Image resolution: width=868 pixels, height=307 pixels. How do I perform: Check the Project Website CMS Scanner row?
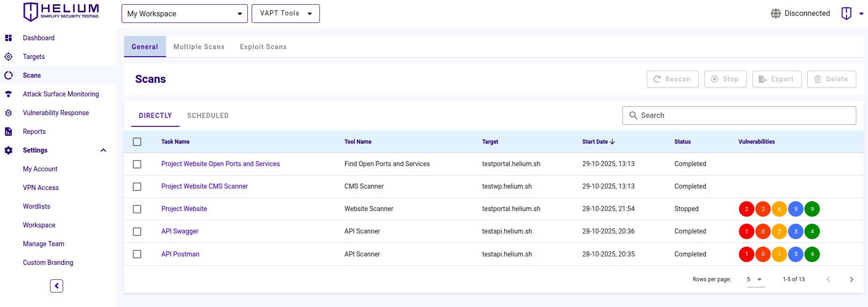coord(137,187)
